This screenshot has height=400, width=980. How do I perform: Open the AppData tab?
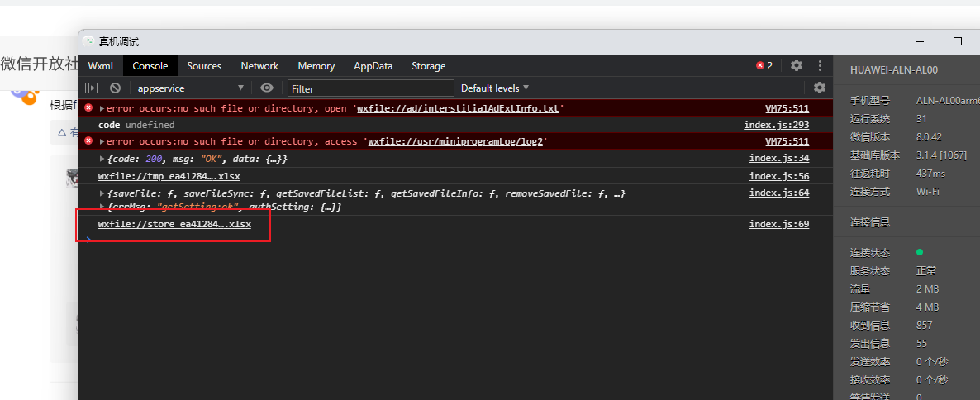[373, 65]
